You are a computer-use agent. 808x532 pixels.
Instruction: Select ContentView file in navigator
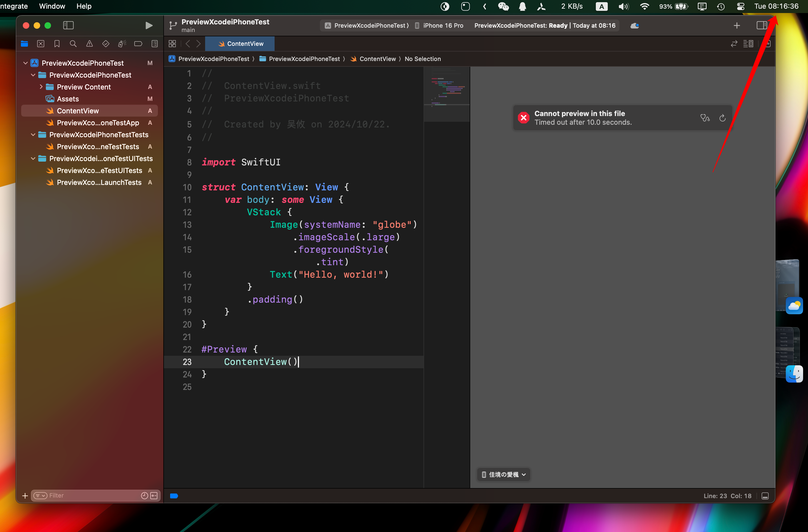89,111
